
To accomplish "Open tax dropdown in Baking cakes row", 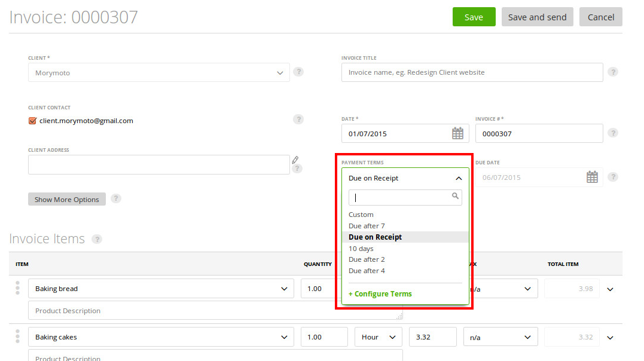I will [x=500, y=336].
